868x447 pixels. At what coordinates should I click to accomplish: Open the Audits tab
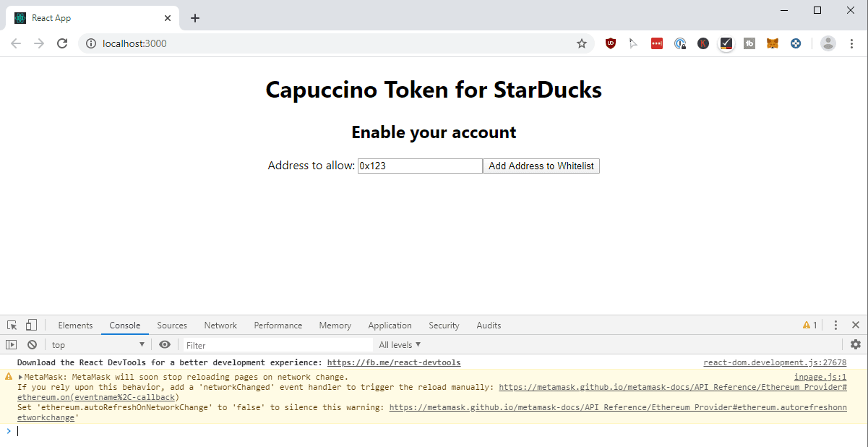point(489,325)
